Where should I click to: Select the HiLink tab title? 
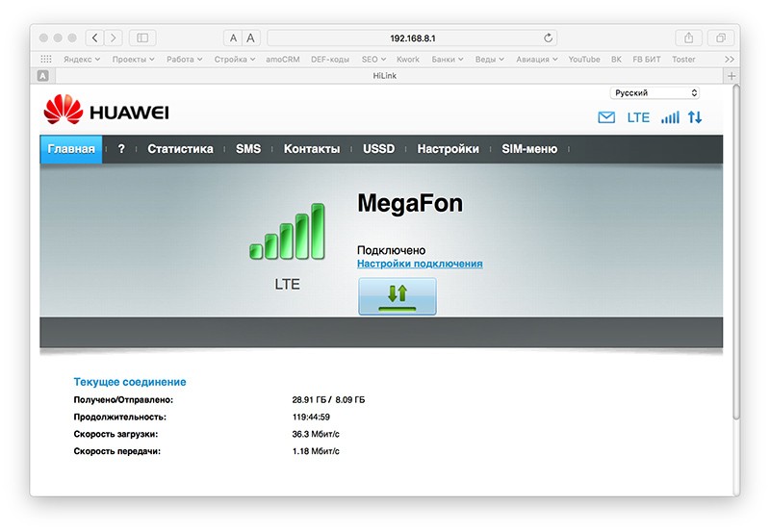point(384,76)
